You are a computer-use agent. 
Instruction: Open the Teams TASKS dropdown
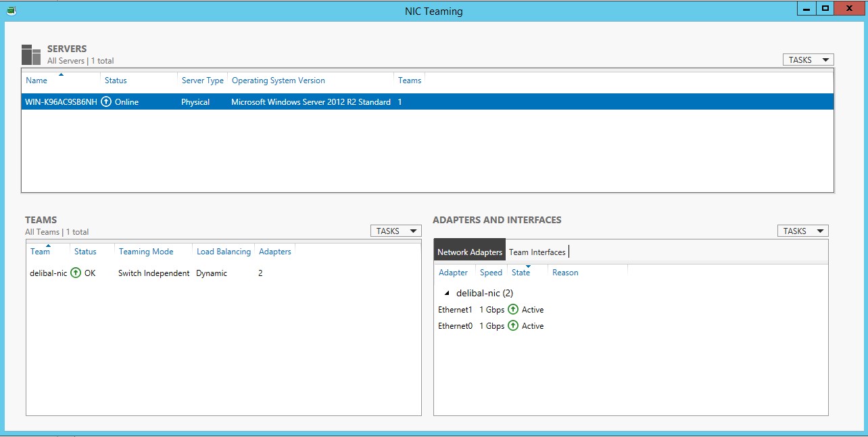click(395, 231)
